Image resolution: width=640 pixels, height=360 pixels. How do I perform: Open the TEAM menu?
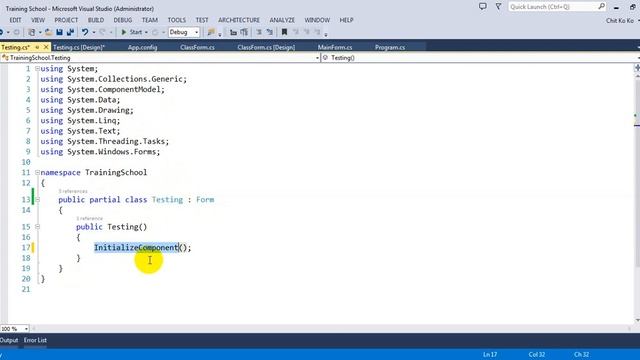point(150,20)
